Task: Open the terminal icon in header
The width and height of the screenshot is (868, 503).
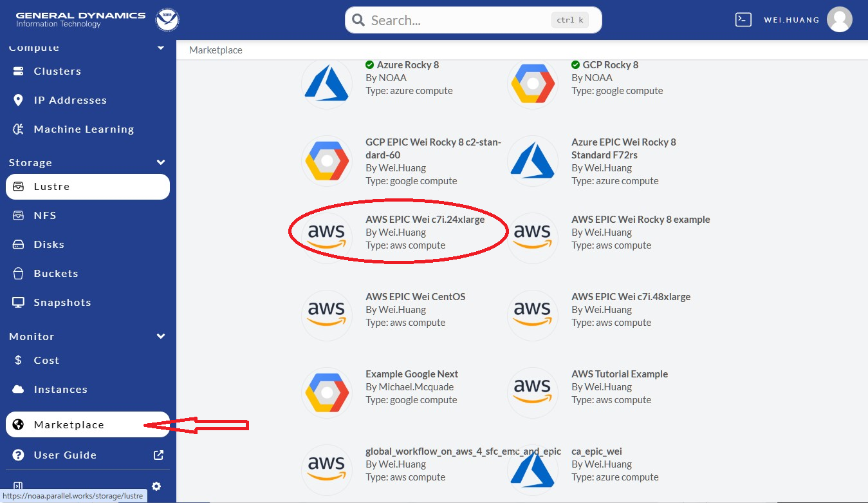Action: pyautogui.click(x=743, y=19)
